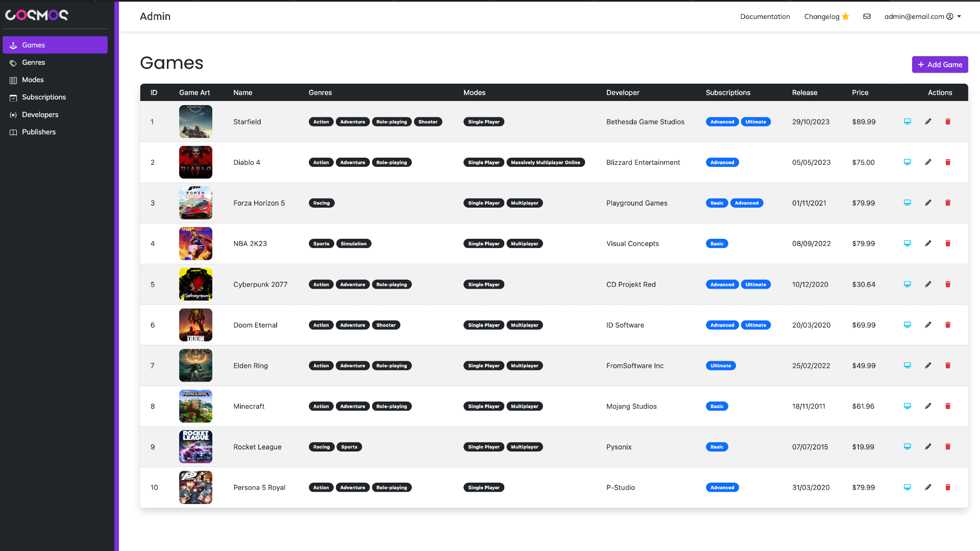Delete Doom Eternal with trash icon
The height and width of the screenshot is (551, 980).
coord(948,324)
